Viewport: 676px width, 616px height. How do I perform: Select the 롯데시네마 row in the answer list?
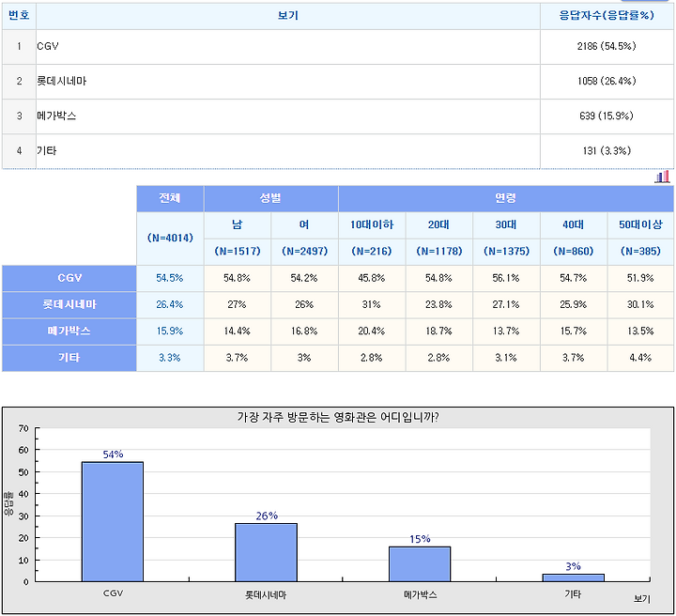click(x=338, y=82)
